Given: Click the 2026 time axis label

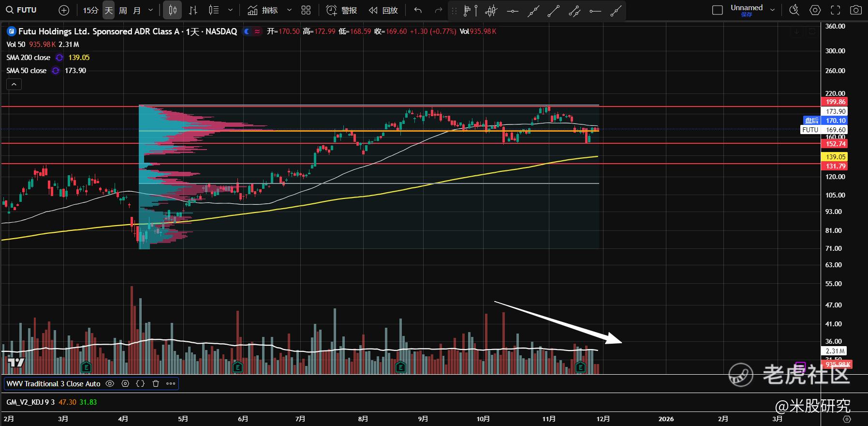Looking at the screenshot, I should click(x=666, y=419).
